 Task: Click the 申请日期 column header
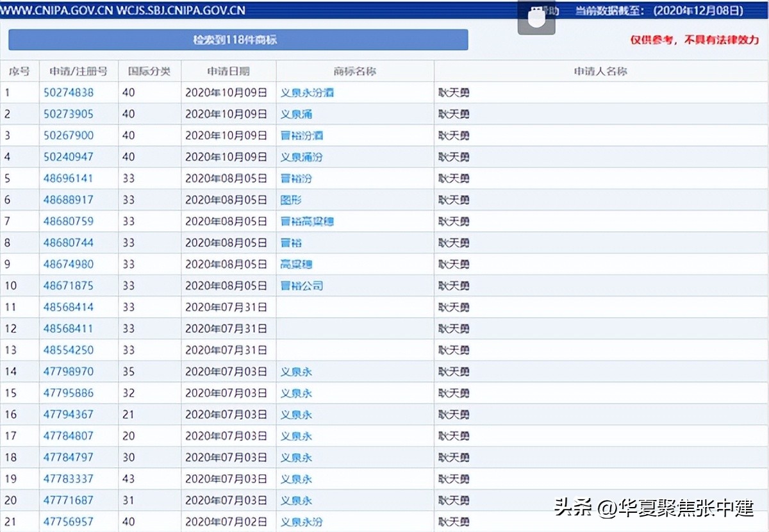click(228, 71)
